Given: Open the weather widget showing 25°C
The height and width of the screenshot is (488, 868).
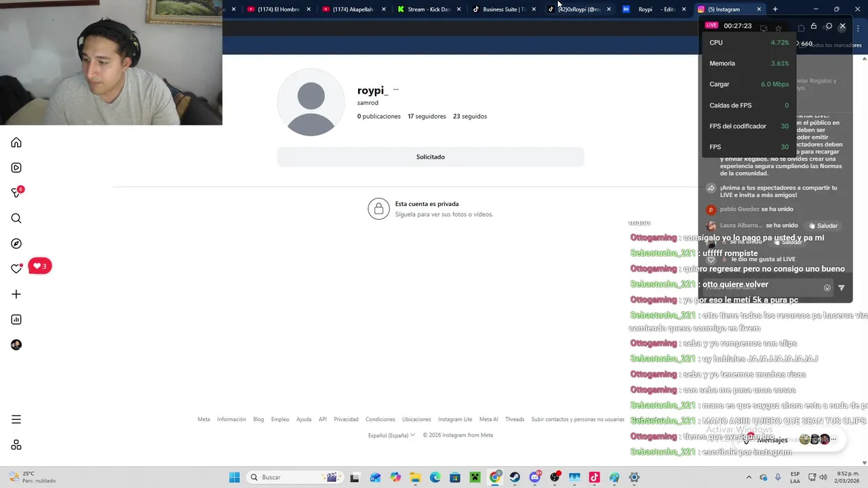Looking at the screenshot, I should tap(32, 477).
